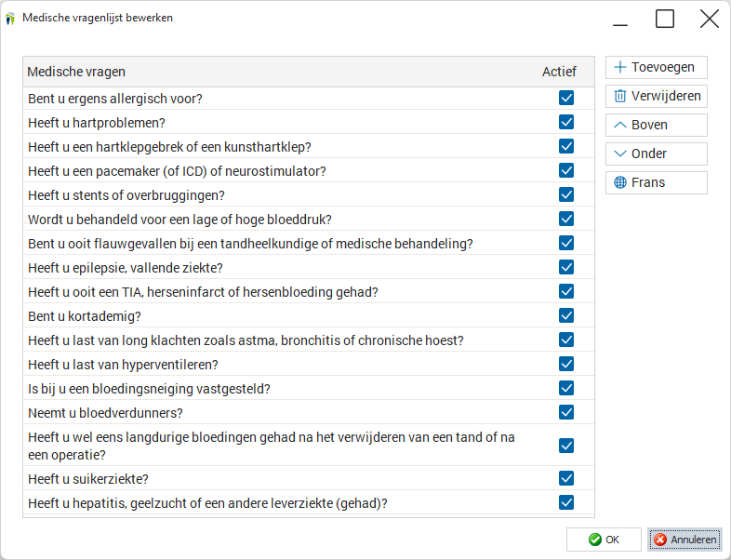Image resolution: width=731 pixels, height=560 pixels.
Task: Disable Actief for 'Neemt u bloedverdunners?'
Action: coord(566,412)
